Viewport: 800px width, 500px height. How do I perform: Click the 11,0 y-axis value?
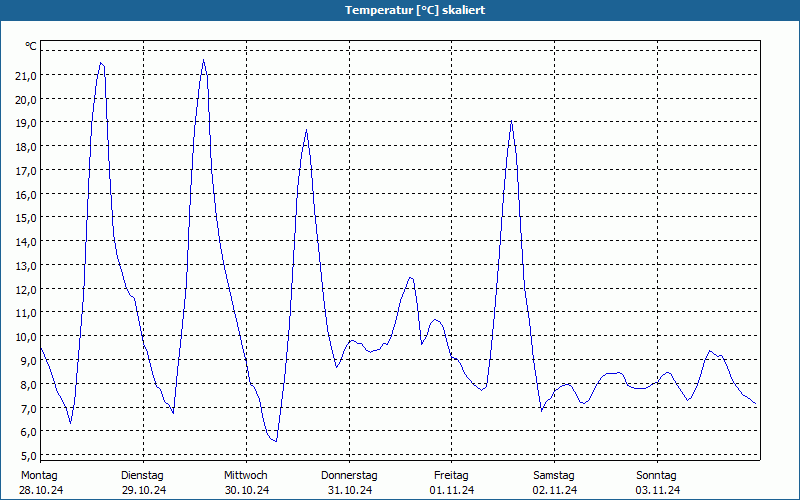pyautogui.click(x=26, y=313)
